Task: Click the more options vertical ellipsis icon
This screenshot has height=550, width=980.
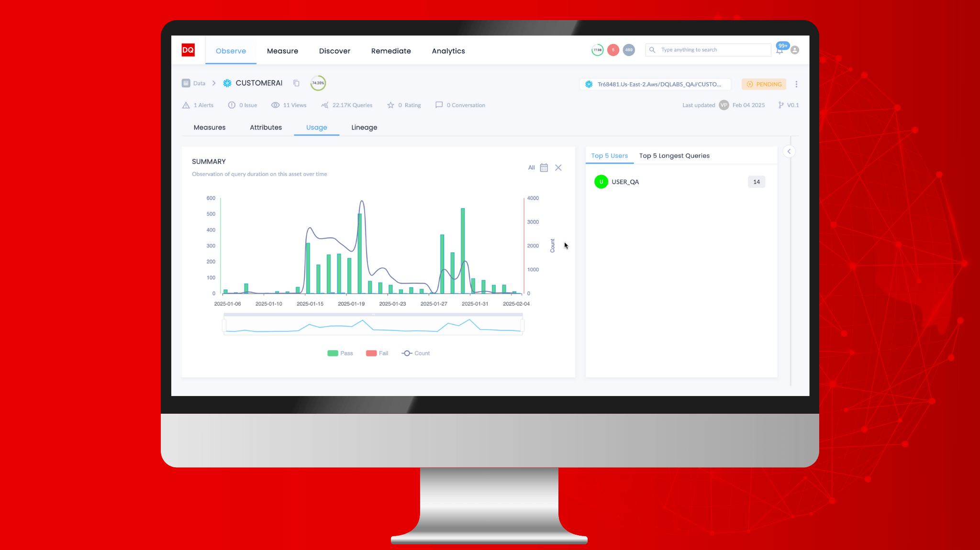Action: pos(796,84)
